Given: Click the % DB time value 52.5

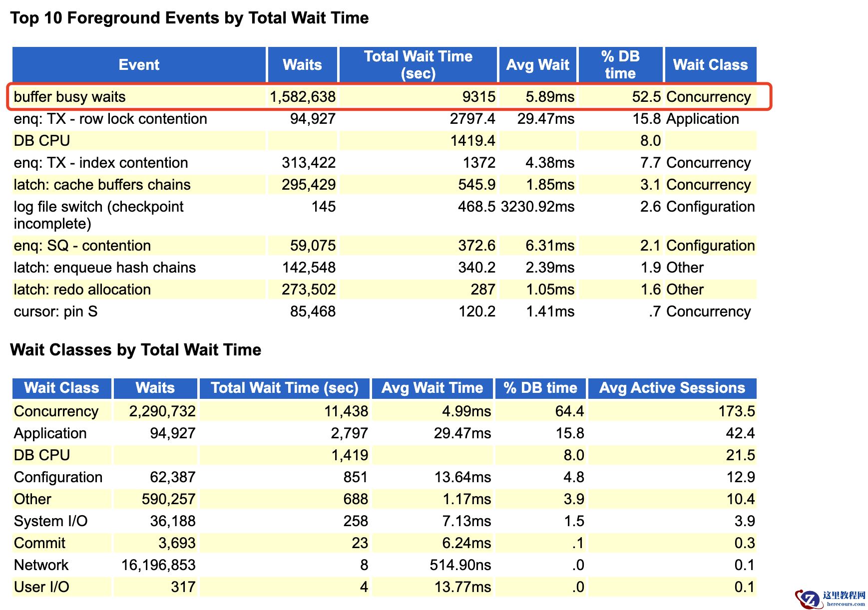Looking at the screenshot, I should click(646, 97).
